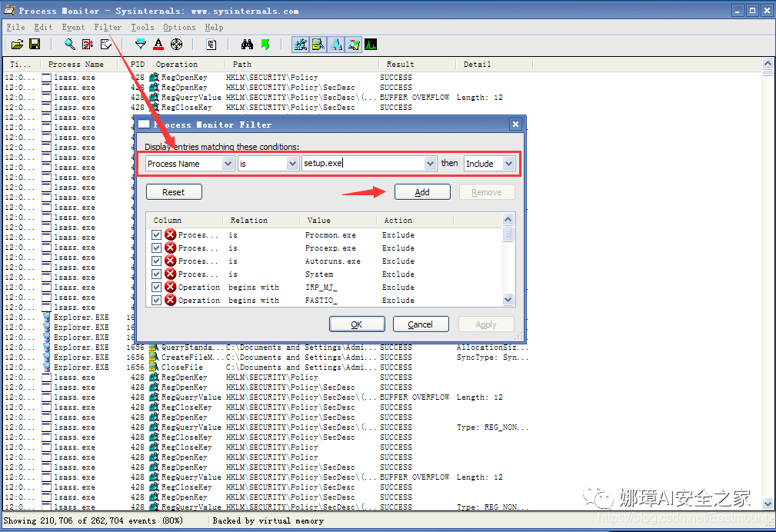Click the Process Monitor title bar app icon
Screen dimensions: 776x532
click(x=9, y=11)
